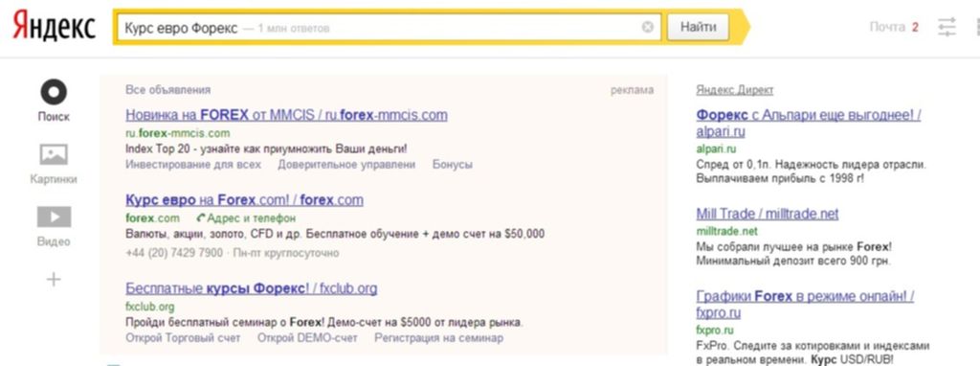The width and height of the screenshot is (980, 366).
Task: Click the Найти search button
Action: pyautogui.click(x=698, y=27)
